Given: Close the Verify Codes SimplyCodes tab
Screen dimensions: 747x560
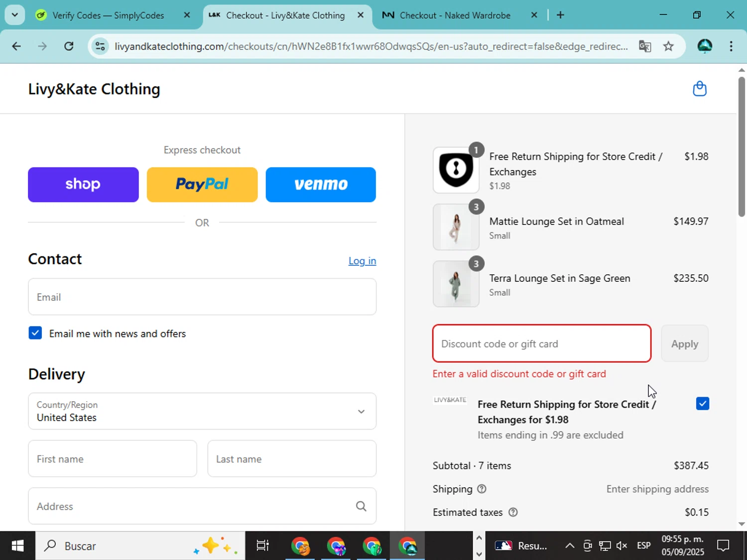Looking at the screenshot, I should pyautogui.click(x=187, y=15).
